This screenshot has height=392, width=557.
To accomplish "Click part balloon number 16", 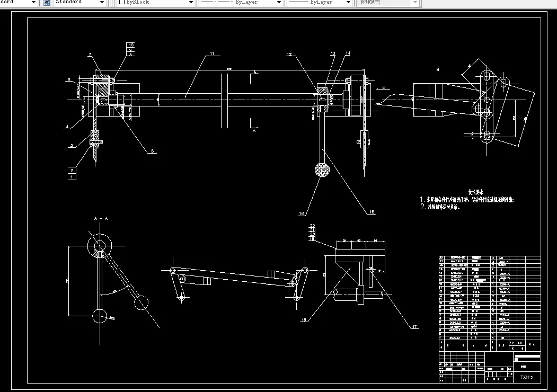I will click(301, 213).
